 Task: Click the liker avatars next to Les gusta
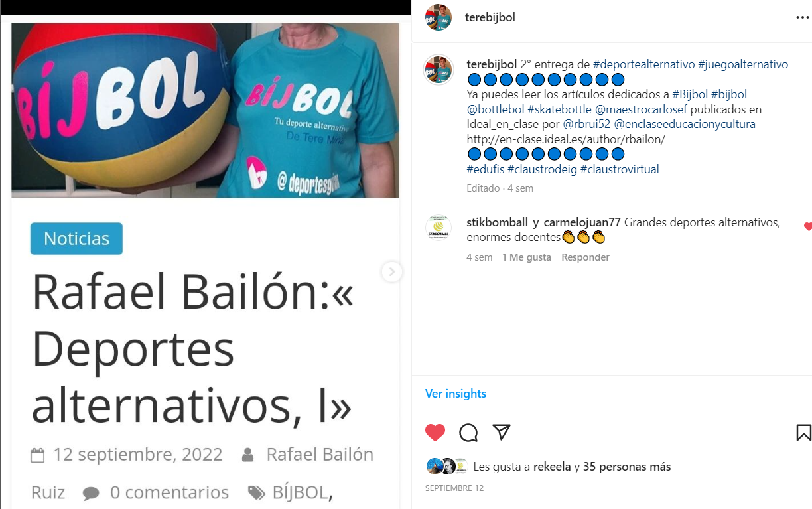click(447, 467)
